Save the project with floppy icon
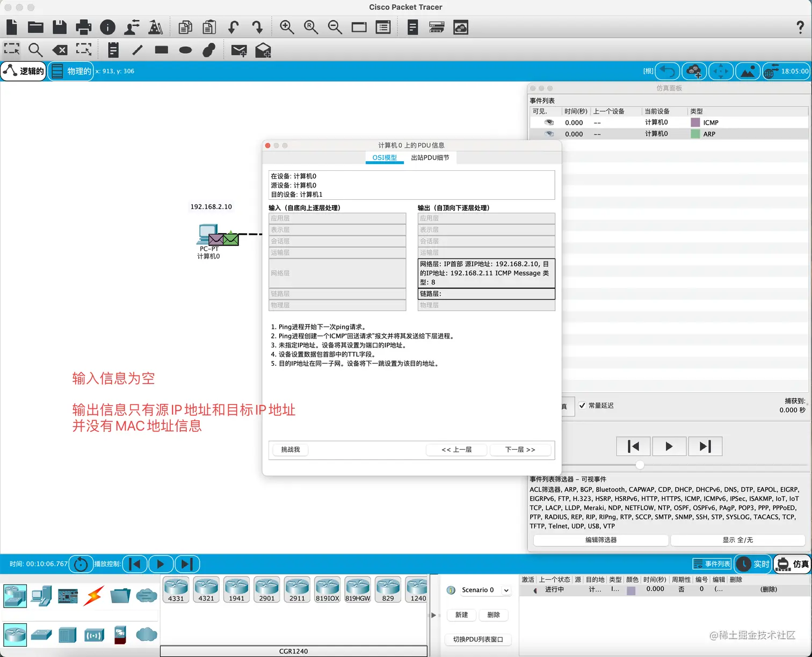 tap(60, 27)
